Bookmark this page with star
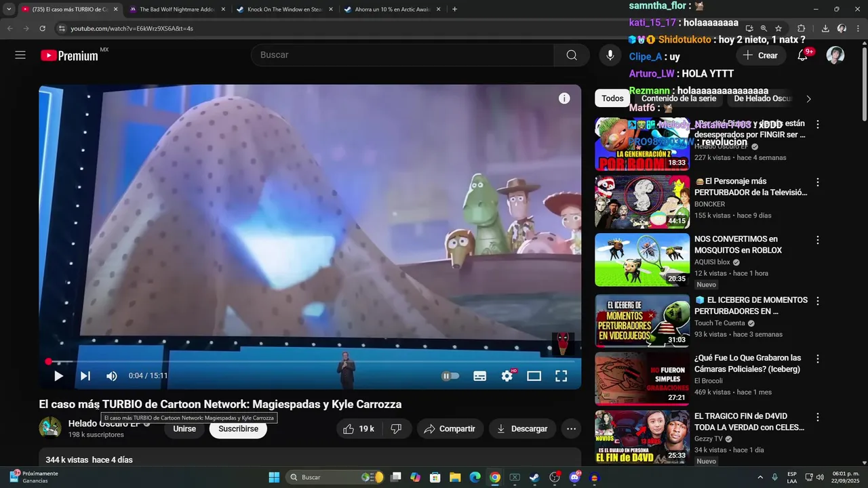This screenshot has width=868, height=488. click(778, 28)
